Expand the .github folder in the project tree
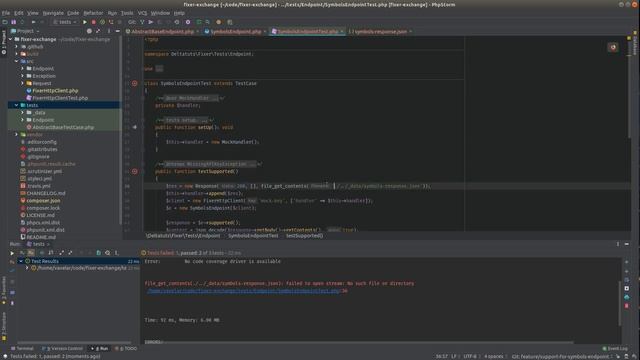Image resolution: width=640 pixels, height=360 pixels. click(17, 47)
